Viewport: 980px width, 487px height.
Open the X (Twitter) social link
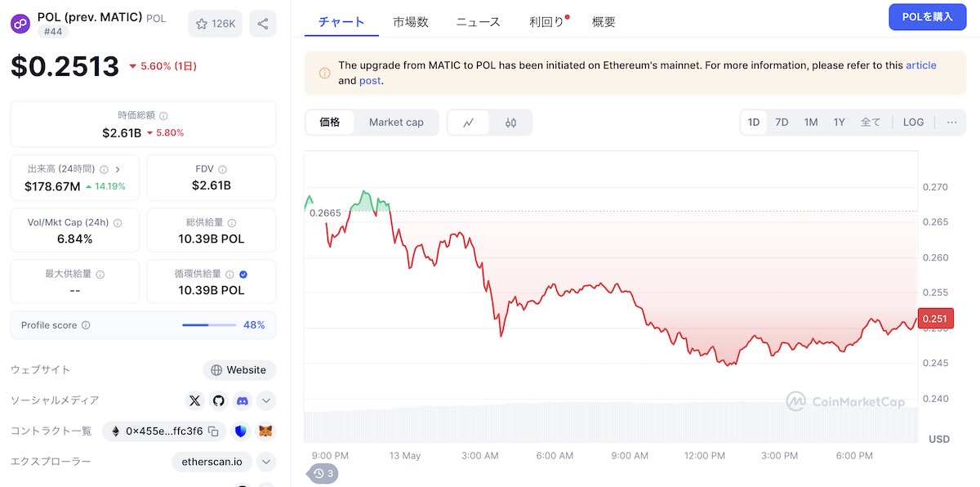[194, 400]
